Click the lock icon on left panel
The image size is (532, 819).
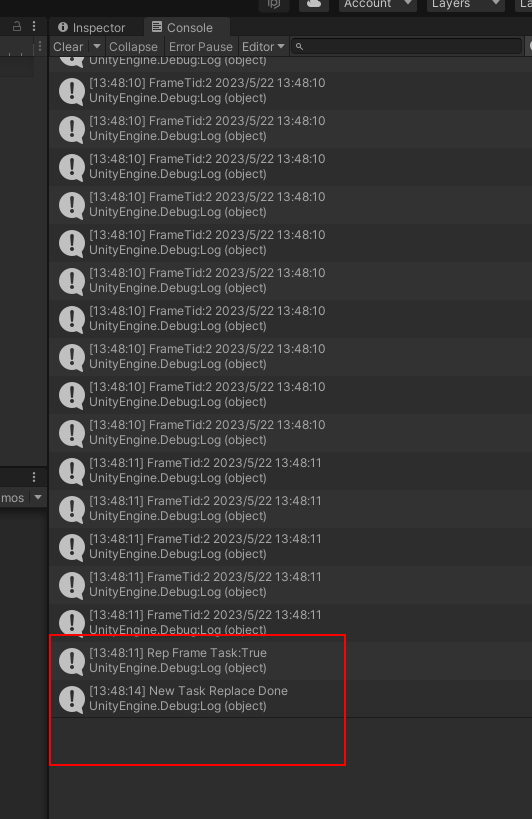(17, 26)
